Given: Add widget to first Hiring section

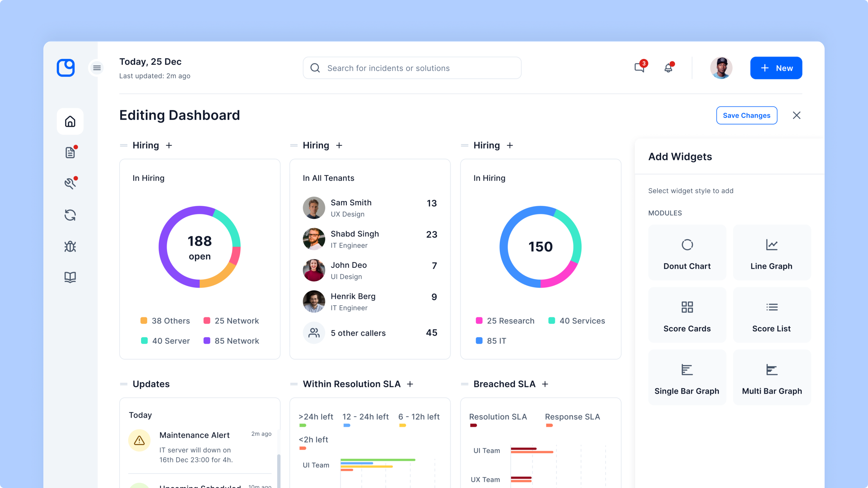Looking at the screenshot, I should (x=169, y=145).
